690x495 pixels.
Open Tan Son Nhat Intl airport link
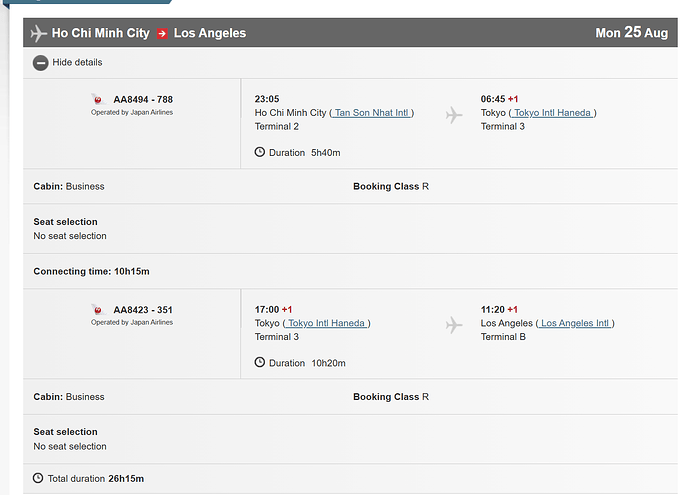point(372,113)
